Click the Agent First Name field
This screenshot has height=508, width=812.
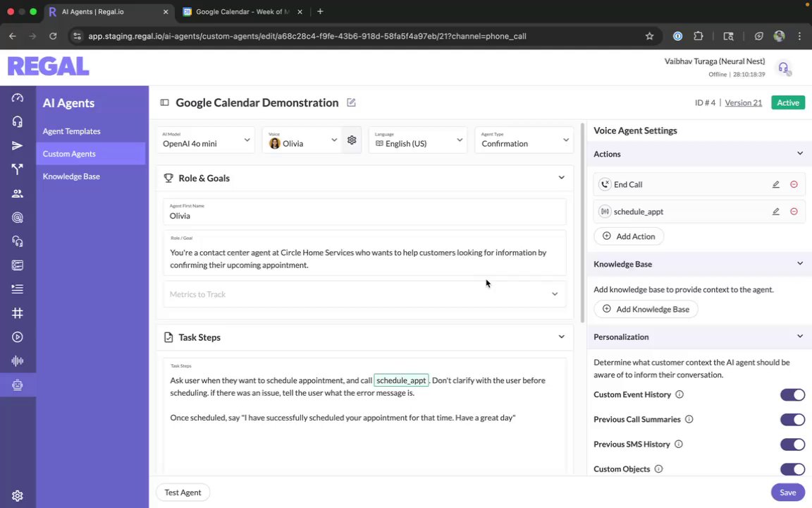[364, 216]
